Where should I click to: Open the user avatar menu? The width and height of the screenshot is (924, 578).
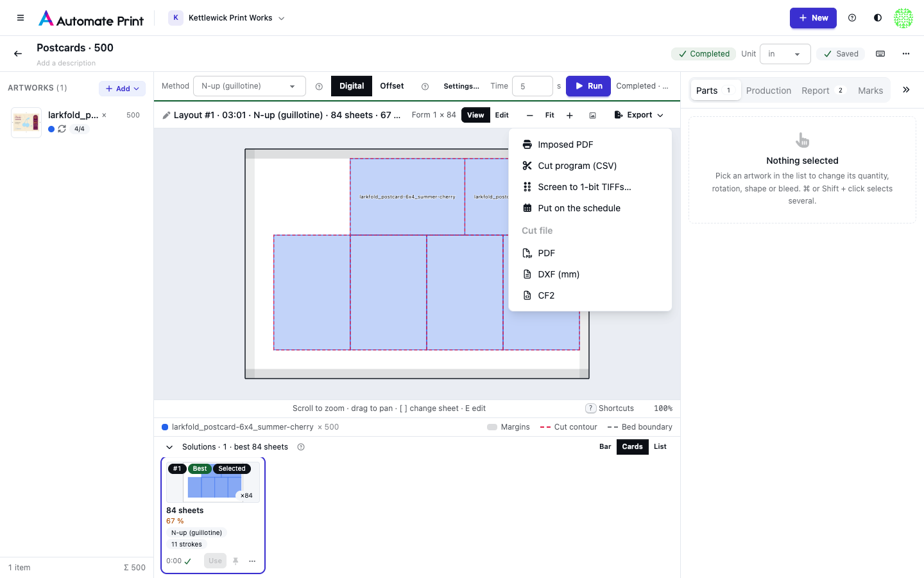click(x=903, y=18)
